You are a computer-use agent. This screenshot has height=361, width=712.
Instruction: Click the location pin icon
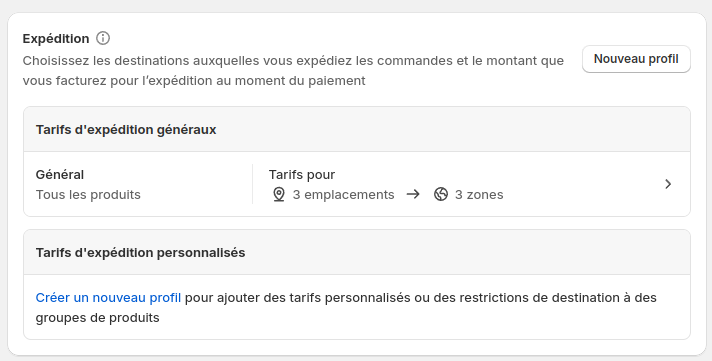pyautogui.click(x=279, y=194)
